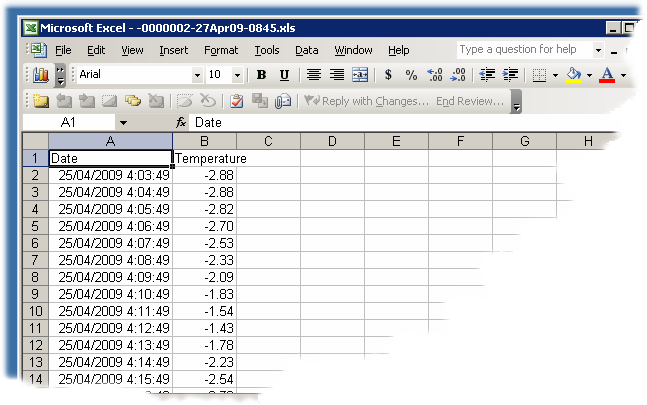Image resolution: width=647 pixels, height=405 pixels.
Task: Select the cell containing -2.09
Action: (x=204, y=277)
